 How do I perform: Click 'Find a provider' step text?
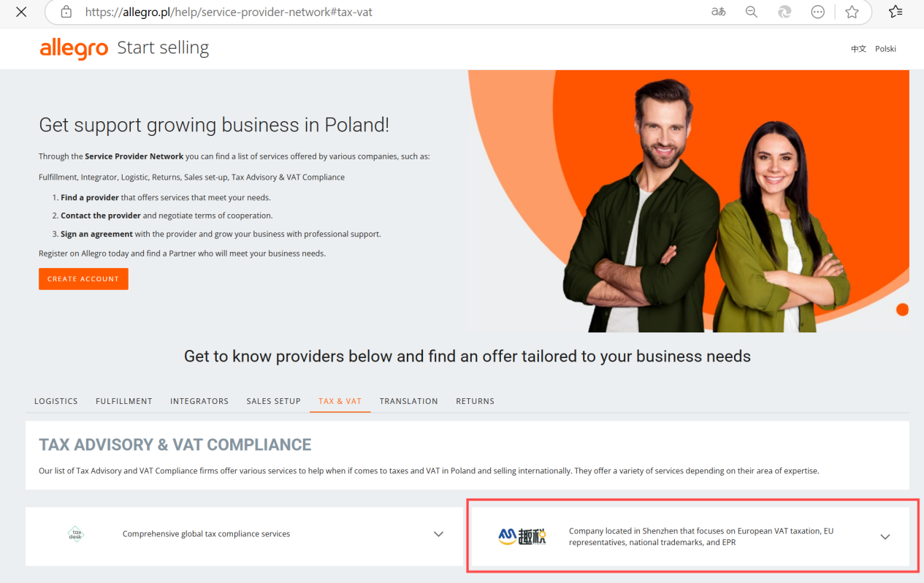(90, 198)
